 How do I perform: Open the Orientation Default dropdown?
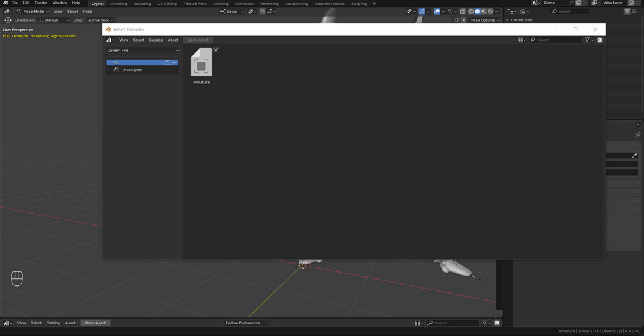(54, 20)
